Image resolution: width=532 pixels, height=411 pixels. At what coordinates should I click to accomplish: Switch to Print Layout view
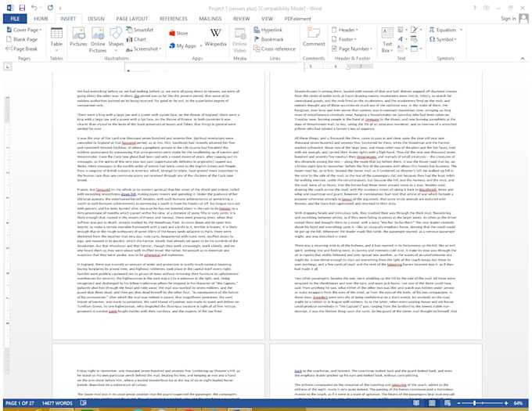point(432,403)
